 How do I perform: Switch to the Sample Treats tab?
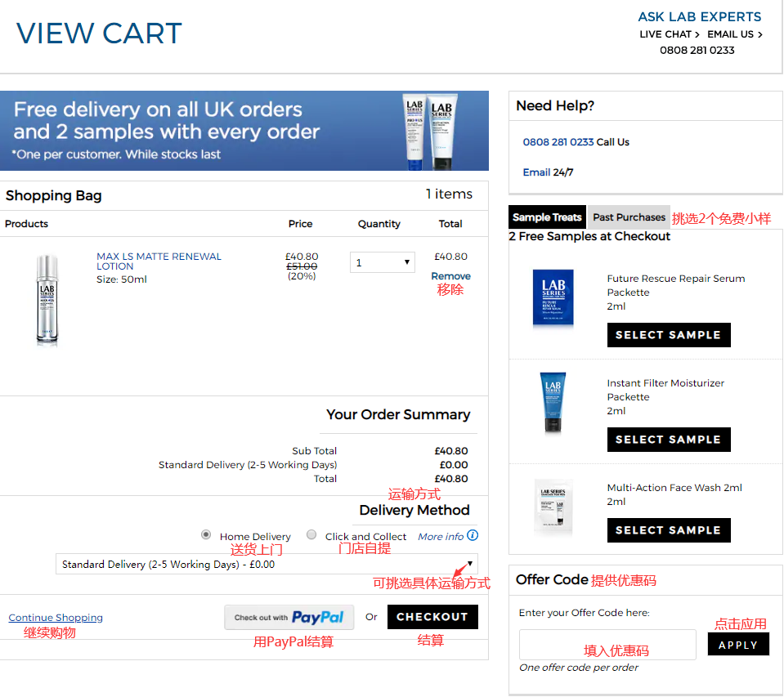coord(547,217)
